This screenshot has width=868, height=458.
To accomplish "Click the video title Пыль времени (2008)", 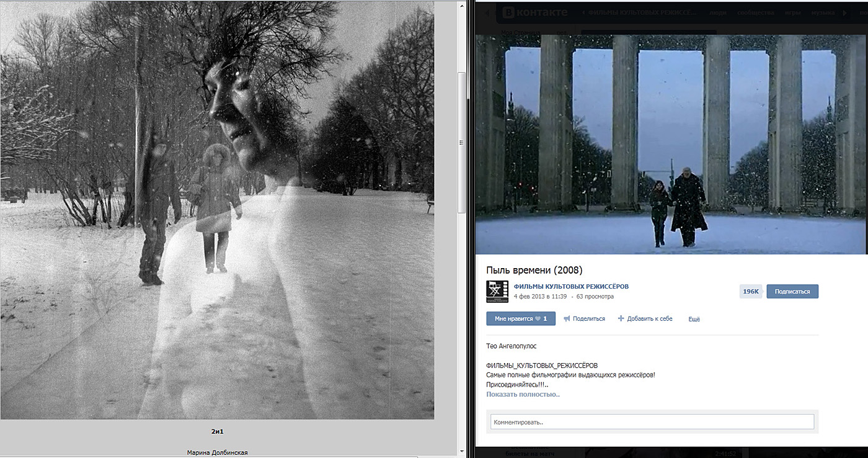I will 534,270.
